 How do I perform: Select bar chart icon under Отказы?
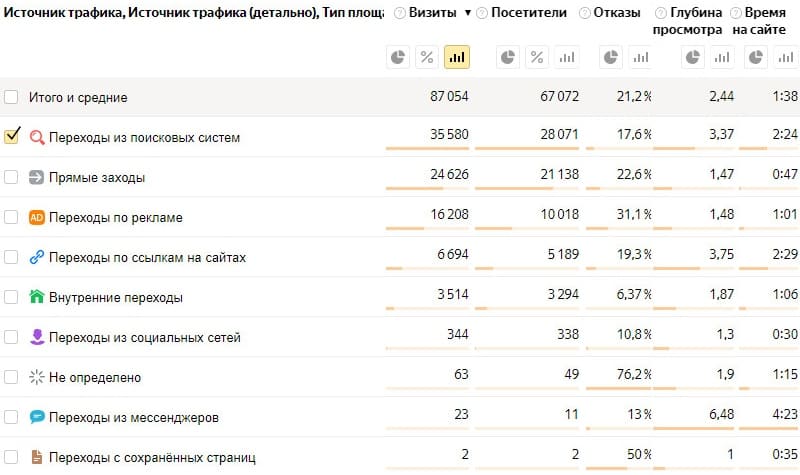pos(640,57)
